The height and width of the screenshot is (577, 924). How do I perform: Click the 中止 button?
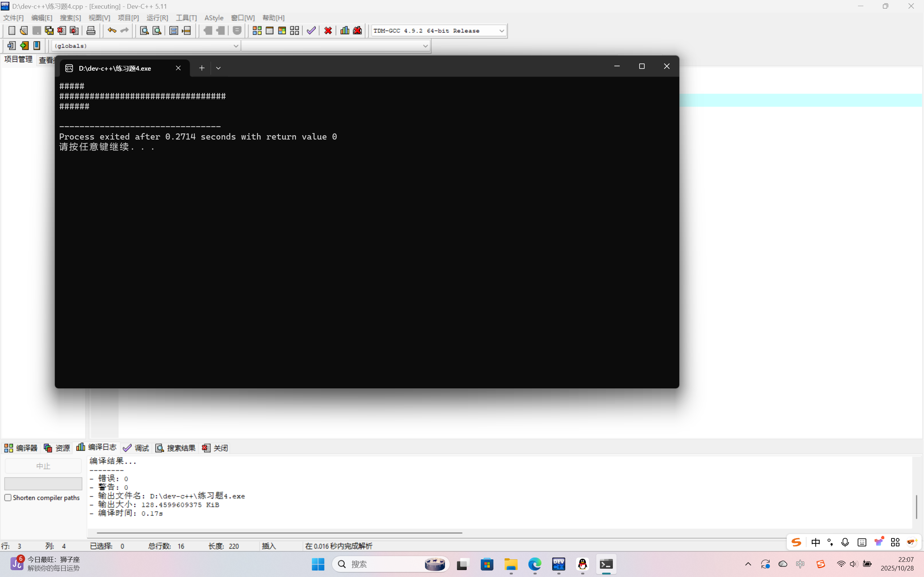43,466
